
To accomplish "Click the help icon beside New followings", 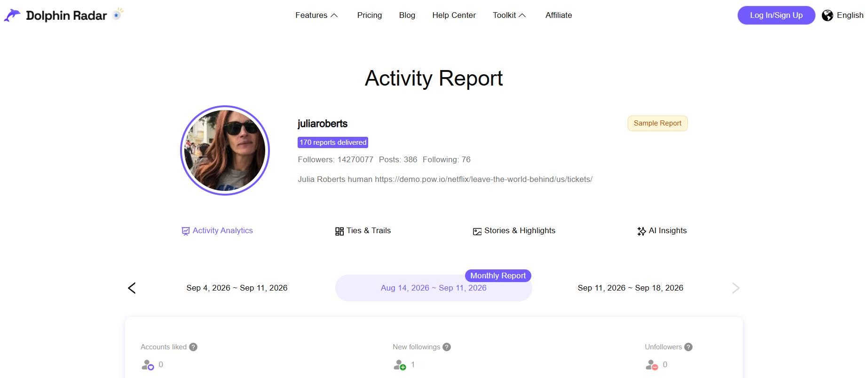I will click(x=447, y=347).
